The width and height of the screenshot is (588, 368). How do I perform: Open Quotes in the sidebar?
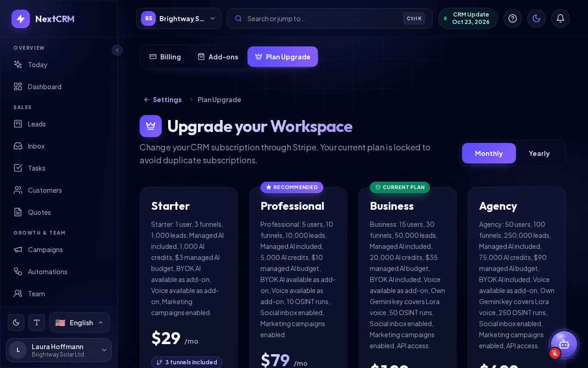59,213
